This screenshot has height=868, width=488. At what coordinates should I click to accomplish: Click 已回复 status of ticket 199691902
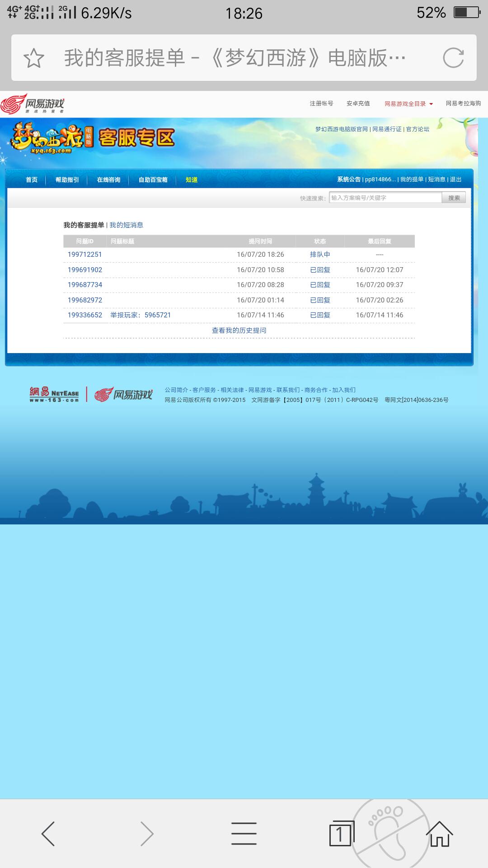pyautogui.click(x=320, y=270)
